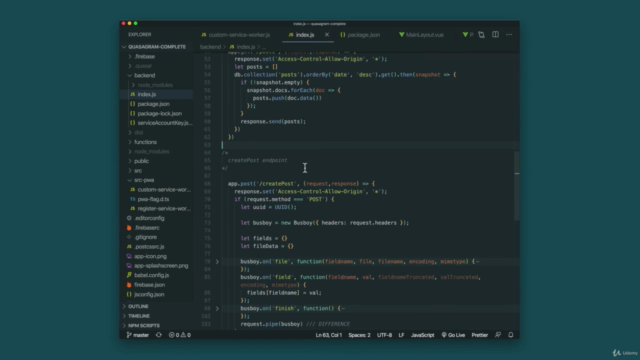This screenshot has height=360, width=640.
Task: Click the synchronize changes icon
Action: (159, 335)
